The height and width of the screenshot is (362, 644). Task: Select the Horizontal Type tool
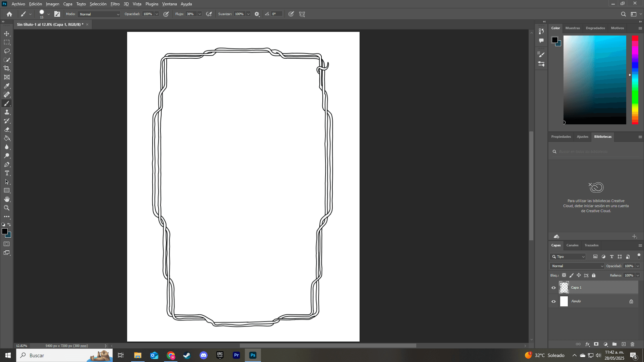[7, 173]
